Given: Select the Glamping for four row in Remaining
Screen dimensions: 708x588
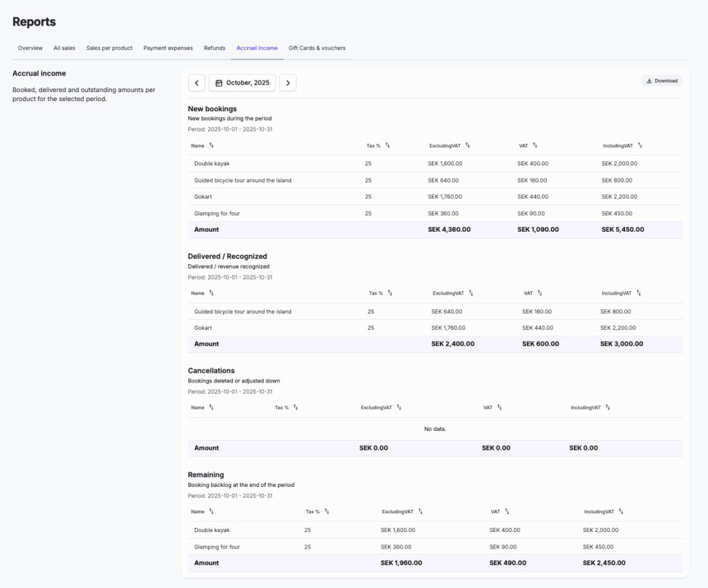Looking at the screenshot, I should 217,547.
